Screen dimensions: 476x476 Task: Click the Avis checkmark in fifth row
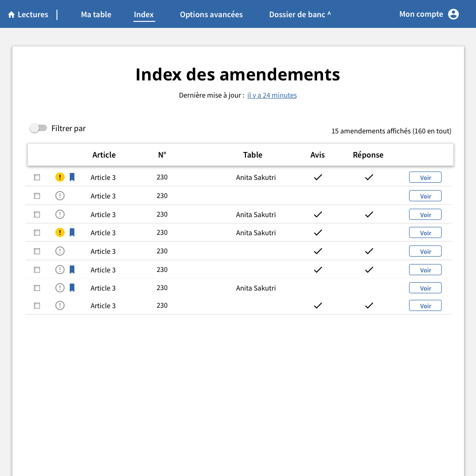318,251
